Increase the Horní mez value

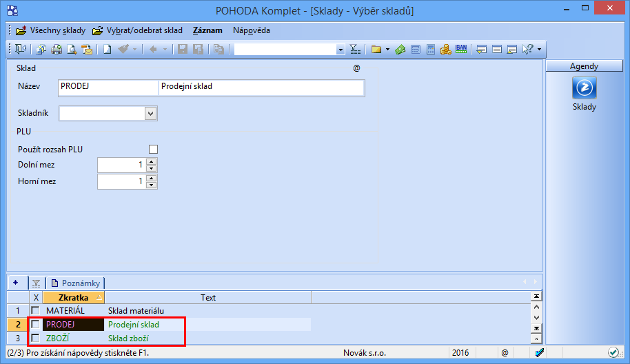point(151,178)
